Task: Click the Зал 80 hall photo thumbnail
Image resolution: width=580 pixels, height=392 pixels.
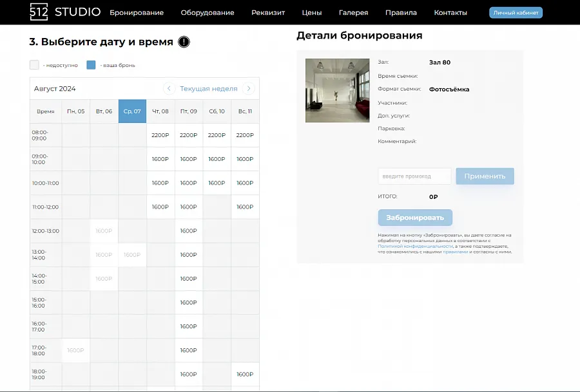Action: pyautogui.click(x=337, y=91)
